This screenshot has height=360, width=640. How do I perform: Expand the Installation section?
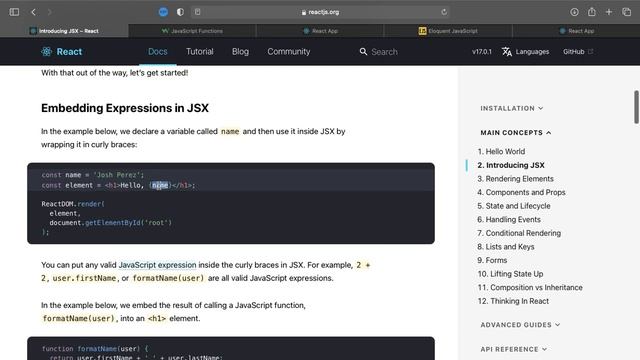511,108
